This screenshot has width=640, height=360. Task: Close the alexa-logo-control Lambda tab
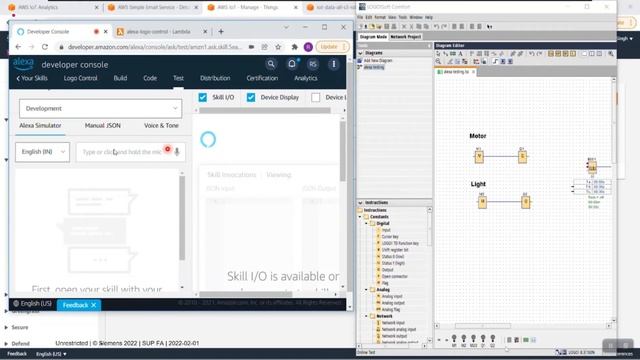pyautogui.click(x=205, y=31)
